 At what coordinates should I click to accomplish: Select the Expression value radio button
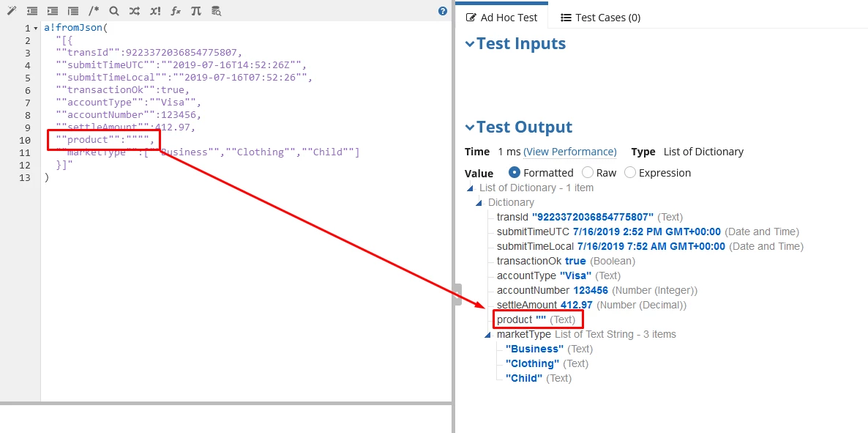pos(630,172)
